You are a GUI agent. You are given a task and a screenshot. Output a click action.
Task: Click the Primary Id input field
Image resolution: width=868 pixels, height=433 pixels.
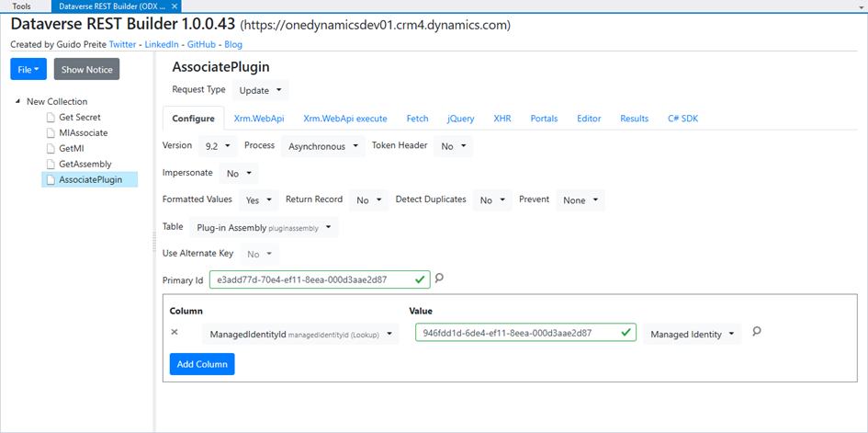click(320, 279)
